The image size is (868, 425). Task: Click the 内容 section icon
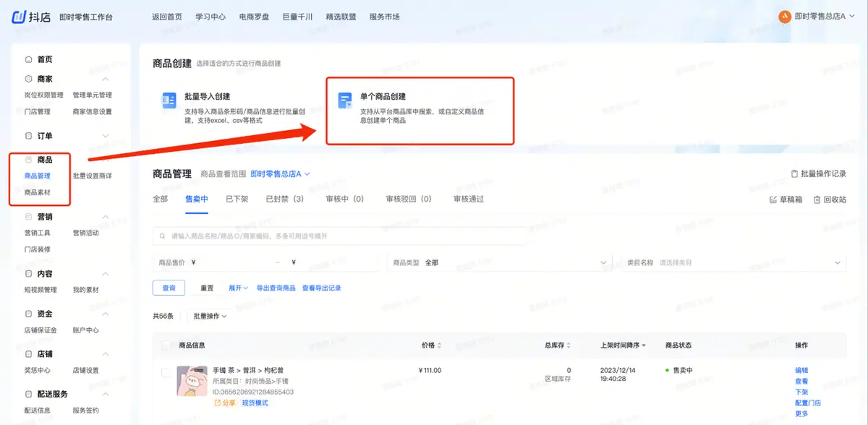coord(28,274)
